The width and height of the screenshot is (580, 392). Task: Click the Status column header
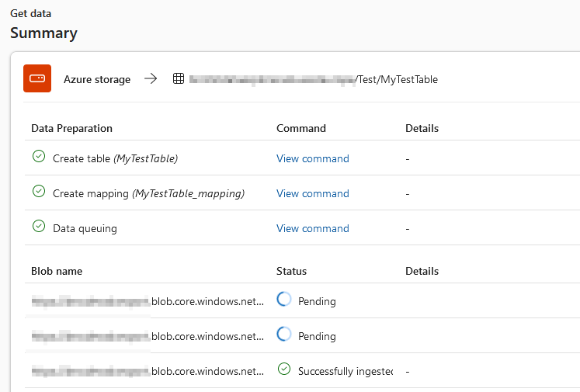click(291, 271)
